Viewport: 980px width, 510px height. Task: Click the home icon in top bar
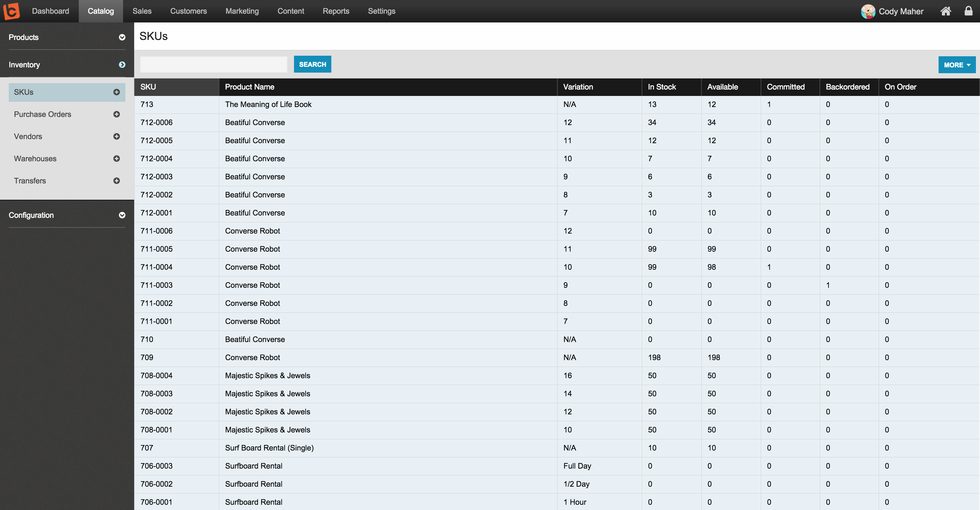[x=946, y=11]
